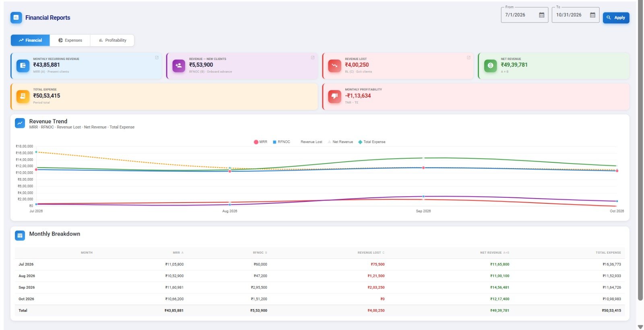Click the To date input field
Screen dimensions: 644x330
(575, 15)
